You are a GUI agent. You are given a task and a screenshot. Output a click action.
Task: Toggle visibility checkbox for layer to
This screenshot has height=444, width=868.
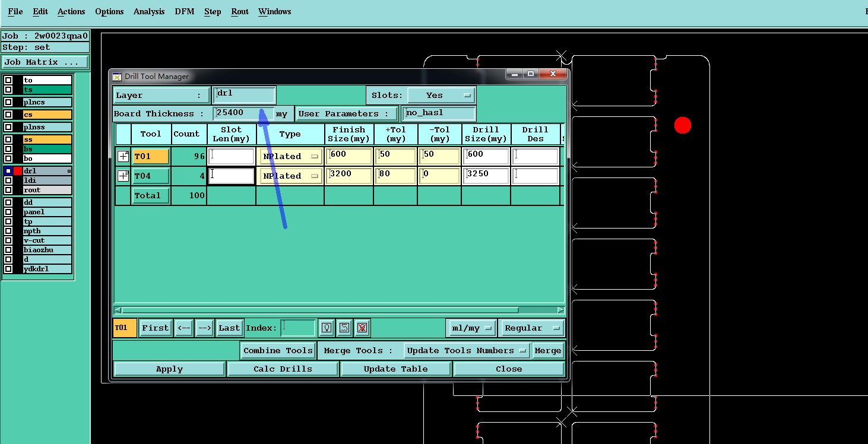(x=8, y=80)
